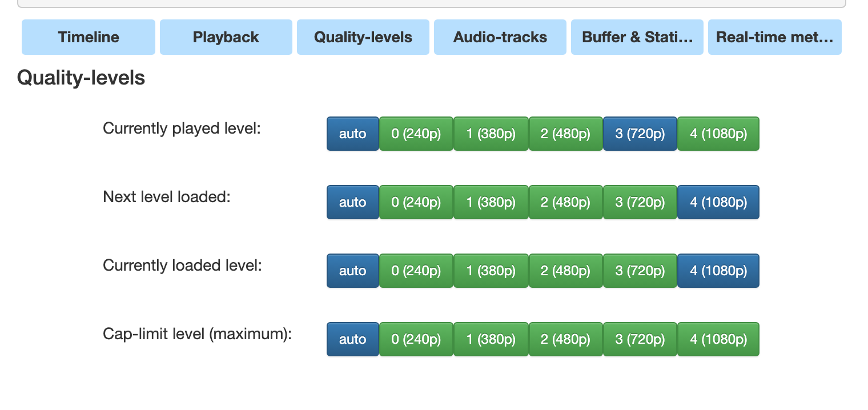The height and width of the screenshot is (410, 868).
Task: Open the Real-time metrics tab
Action: [774, 37]
